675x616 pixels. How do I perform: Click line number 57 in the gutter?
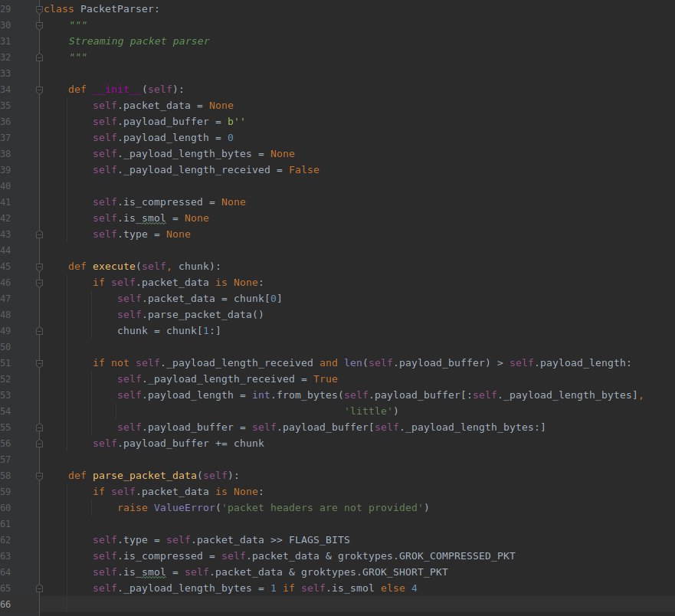click(x=5, y=460)
